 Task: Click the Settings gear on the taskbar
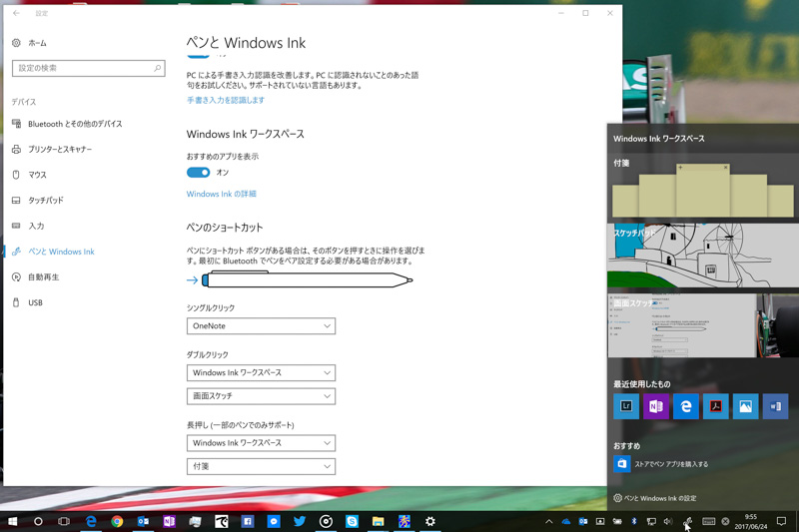[430, 521]
